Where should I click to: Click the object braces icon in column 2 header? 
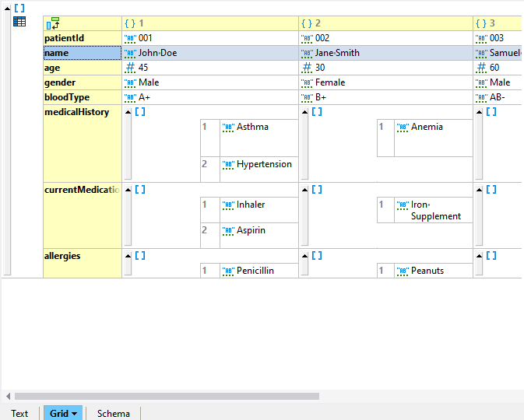306,24
